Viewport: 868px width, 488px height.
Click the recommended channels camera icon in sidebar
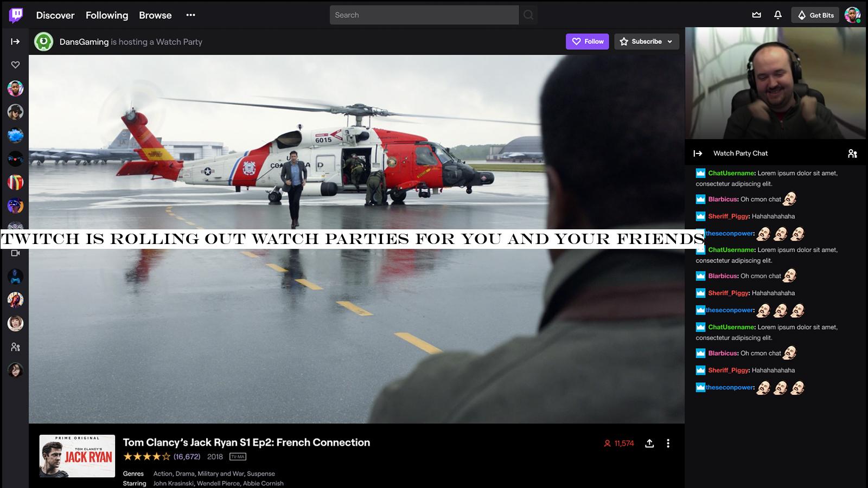[15, 253]
